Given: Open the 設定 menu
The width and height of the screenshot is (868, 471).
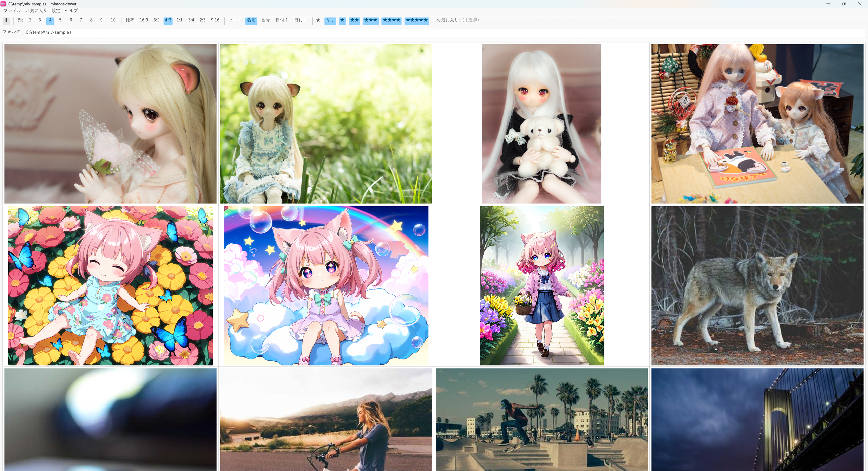Looking at the screenshot, I should click(56, 11).
